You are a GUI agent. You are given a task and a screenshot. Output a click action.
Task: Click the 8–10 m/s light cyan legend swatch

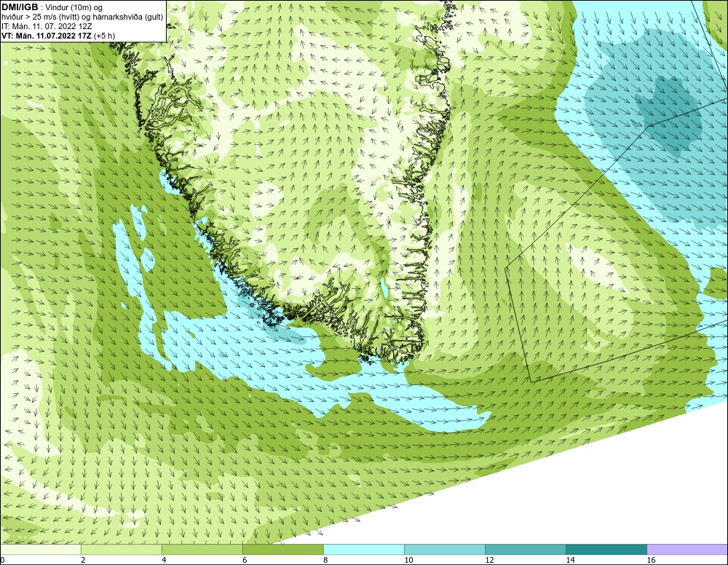point(364,550)
